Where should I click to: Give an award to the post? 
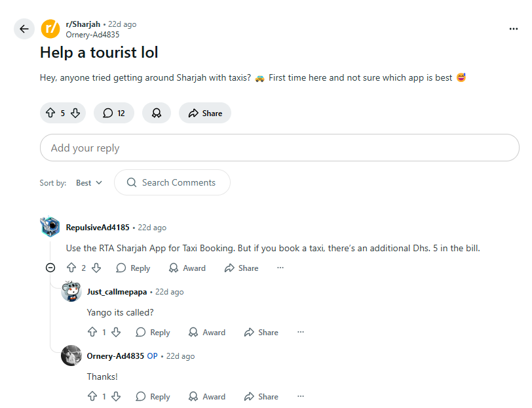tap(157, 113)
